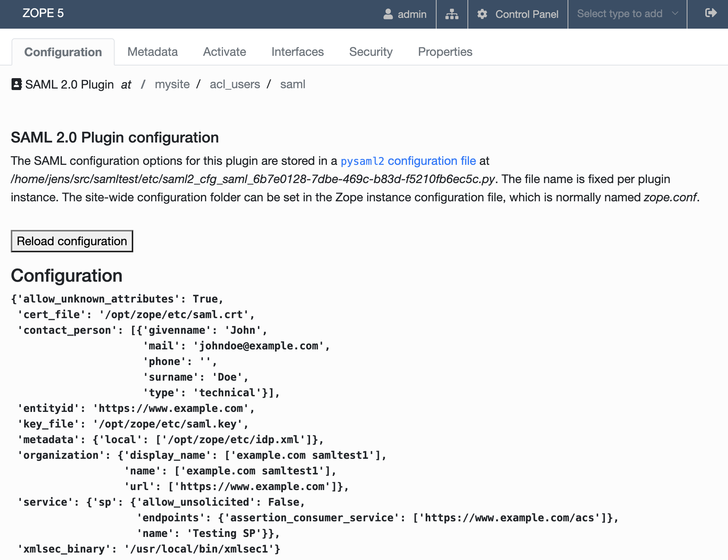Viewport: 728px width, 560px height.
Task: Click the 'entityid' configuration line
Action: 136,409
